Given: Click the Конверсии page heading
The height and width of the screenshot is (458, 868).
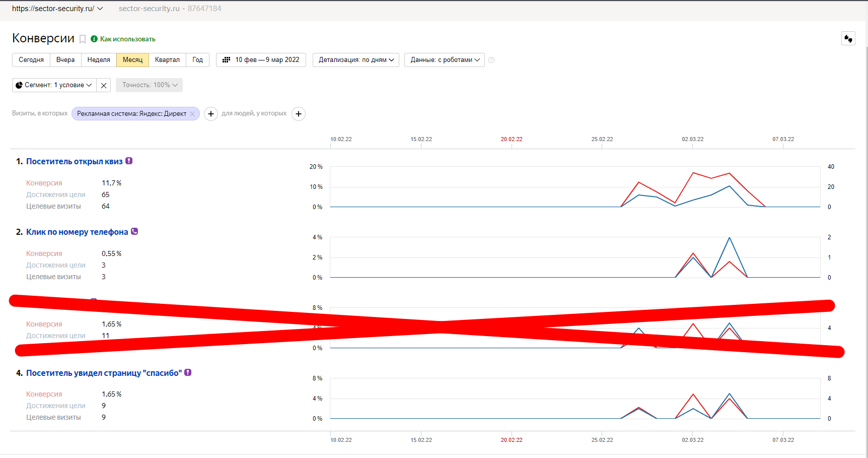Looking at the screenshot, I should click(43, 38).
